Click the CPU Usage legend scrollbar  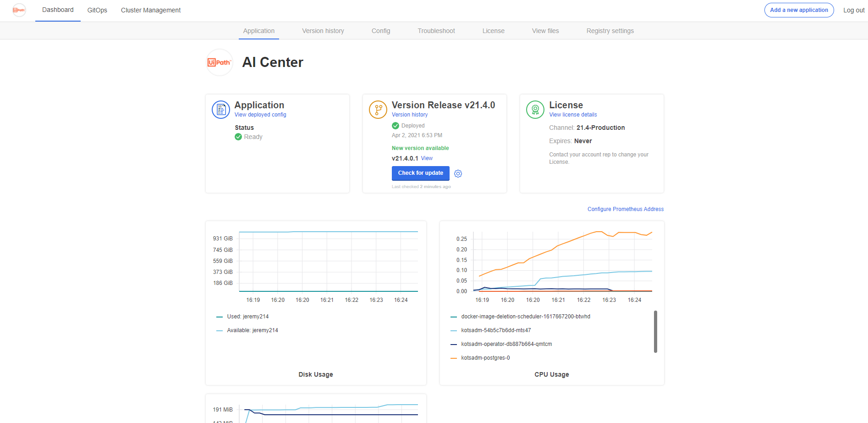655,332
